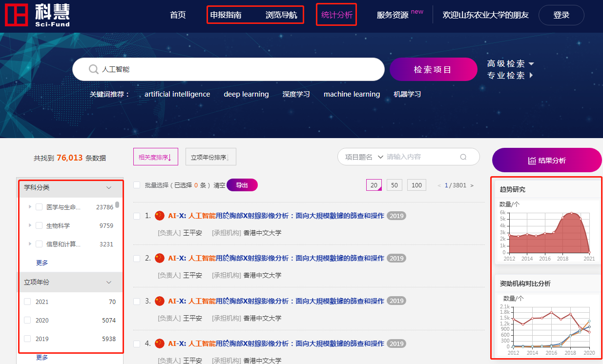Enable the 批量选择 select-all checkbox
This screenshot has width=603, height=364.
(137, 185)
